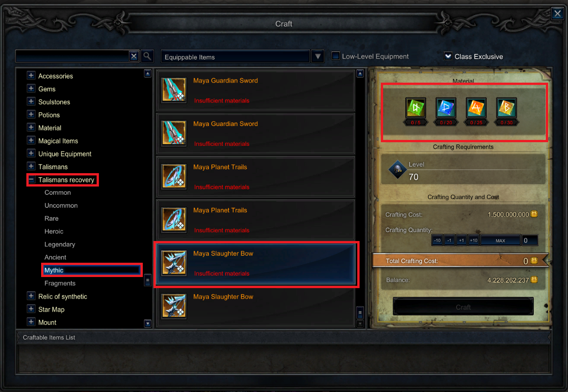
Task: Select the Fragments subcategory
Action: coord(60,283)
